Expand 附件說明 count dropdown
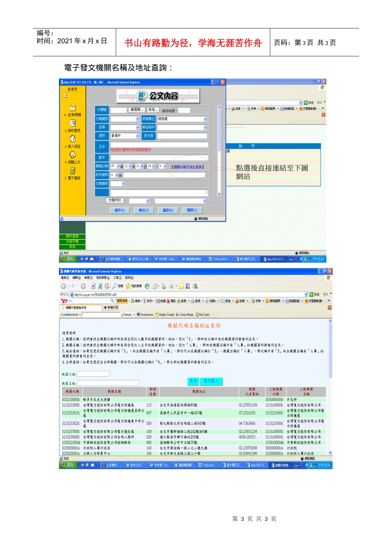The height and width of the screenshot is (555, 392). pyautogui.click(x=117, y=175)
